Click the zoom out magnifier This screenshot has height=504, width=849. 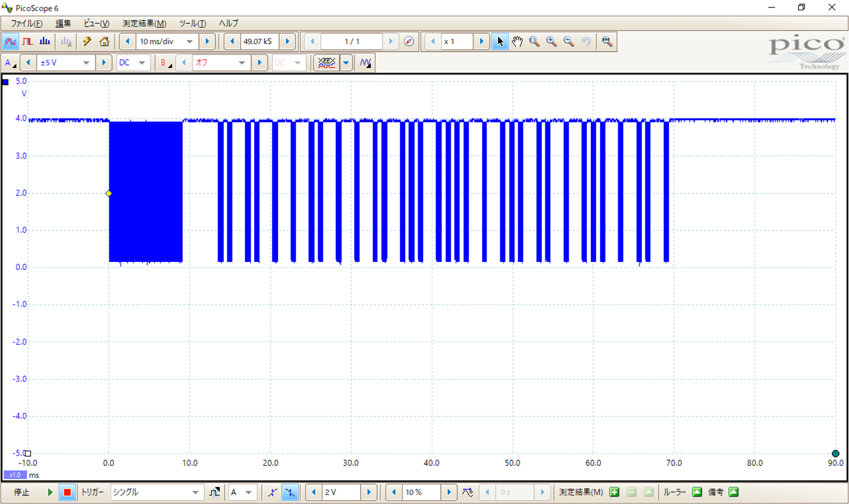569,41
